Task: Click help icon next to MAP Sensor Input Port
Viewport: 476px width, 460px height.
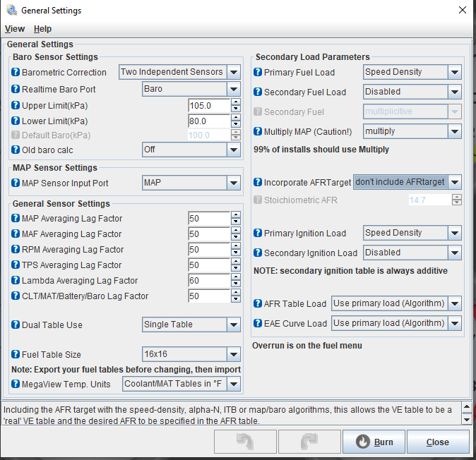Action: click(x=16, y=183)
